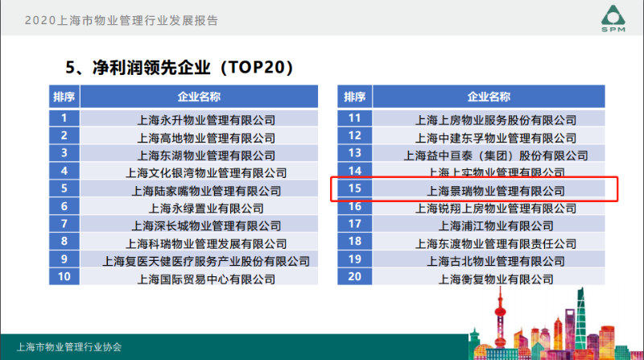
Task: Click the SPM logo icon
Action: point(613,18)
